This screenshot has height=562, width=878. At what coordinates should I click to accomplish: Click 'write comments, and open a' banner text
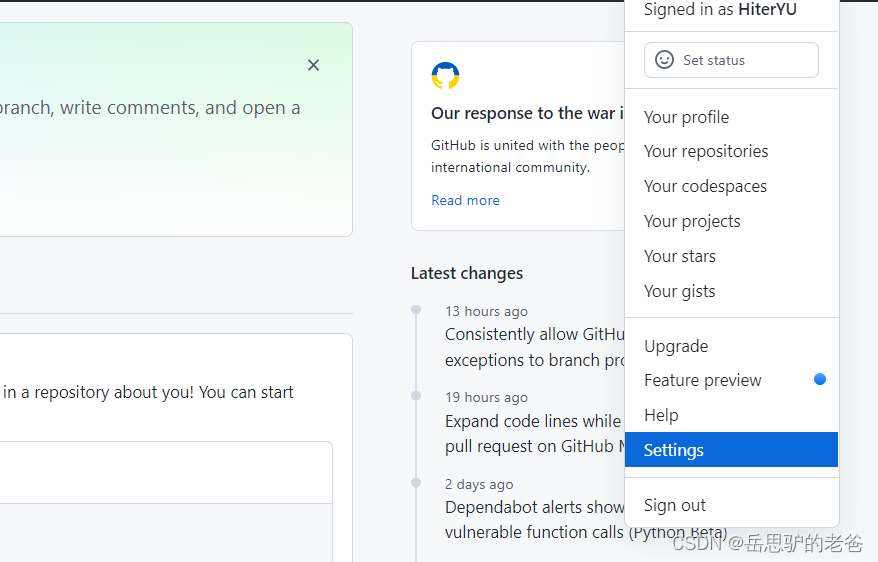pos(180,108)
